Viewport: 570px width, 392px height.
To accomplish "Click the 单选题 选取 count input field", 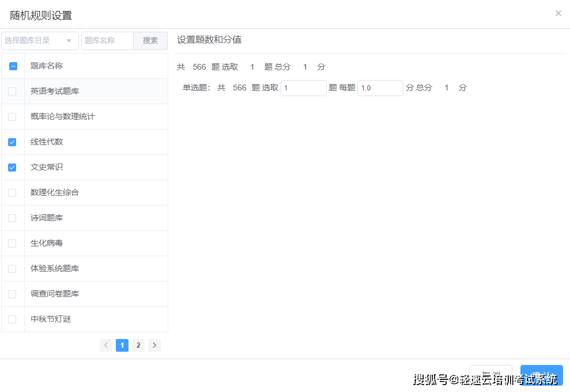I will click(304, 88).
